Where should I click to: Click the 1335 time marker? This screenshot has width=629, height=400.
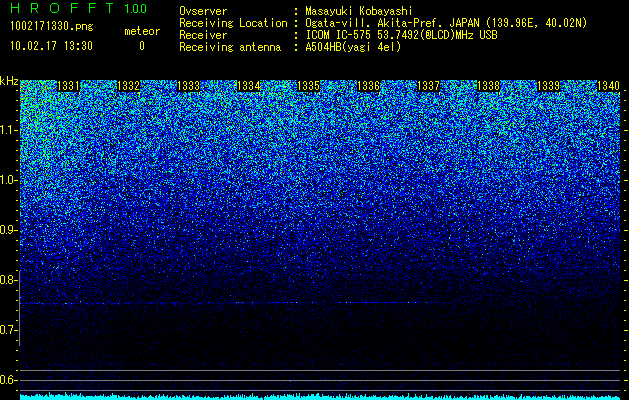(x=308, y=86)
